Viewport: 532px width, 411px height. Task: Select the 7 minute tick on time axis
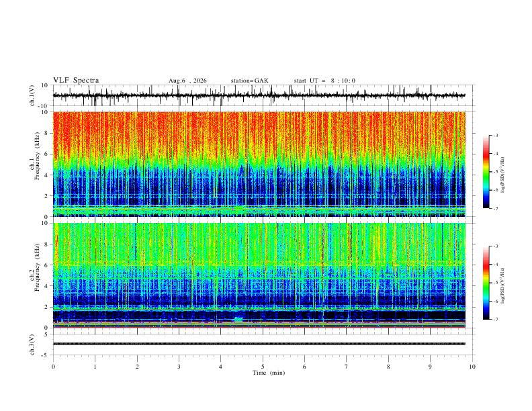coord(347,367)
